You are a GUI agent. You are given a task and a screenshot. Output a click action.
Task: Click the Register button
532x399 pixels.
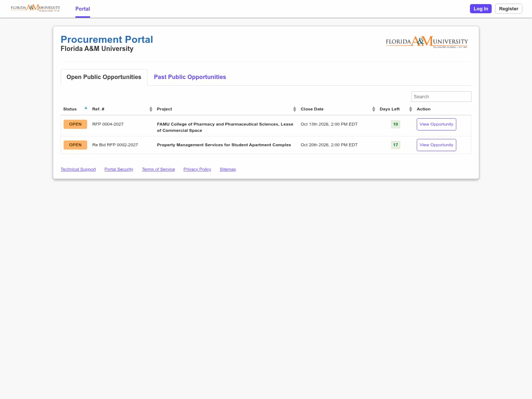(509, 9)
